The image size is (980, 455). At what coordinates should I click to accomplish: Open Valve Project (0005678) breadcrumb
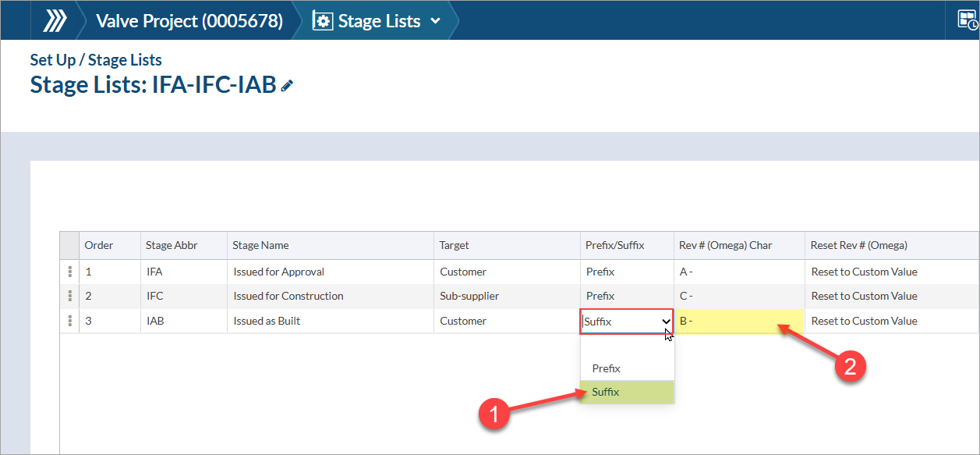click(189, 21)
